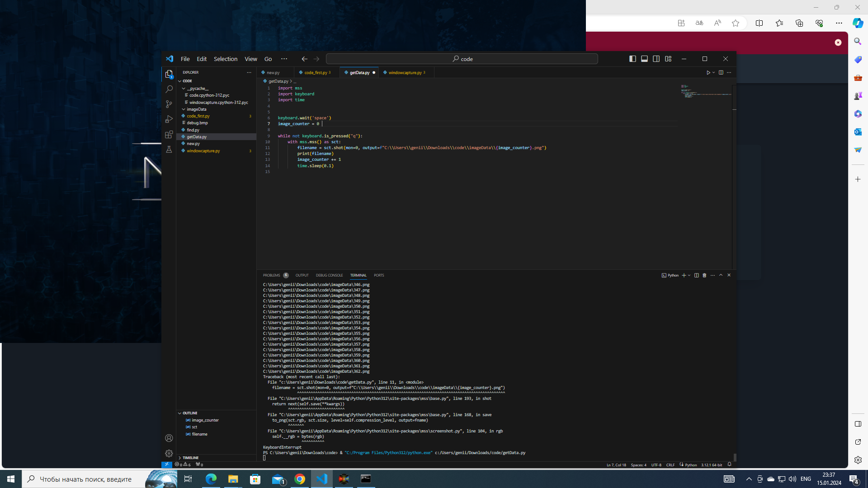Click the command center search box
Viewport: 868px width, 488px height.
[x=462, y=59]
